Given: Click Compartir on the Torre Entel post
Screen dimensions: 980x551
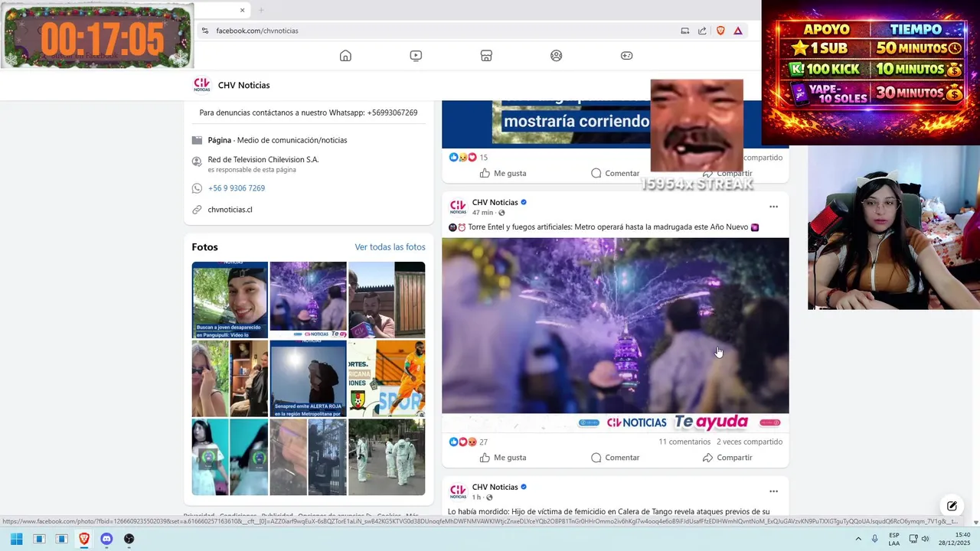Looking at the screenshot, I should pos(727,458).
